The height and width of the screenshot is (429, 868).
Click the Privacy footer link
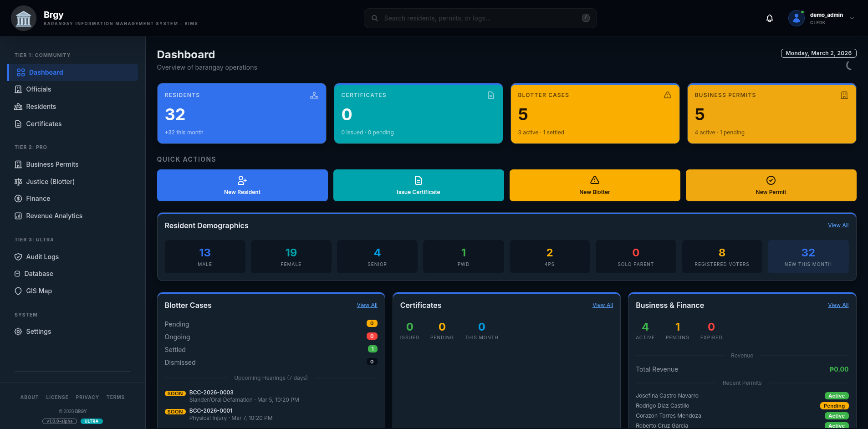87,398
